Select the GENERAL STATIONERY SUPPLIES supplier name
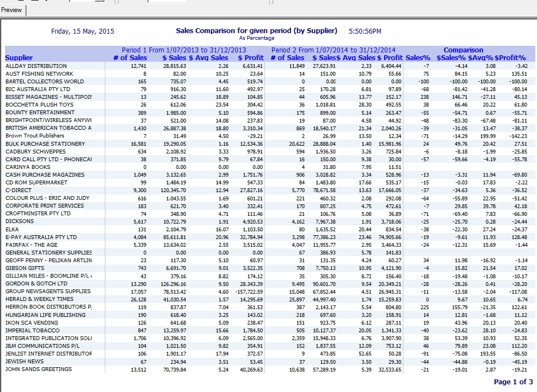Screen dimensions: 537x392 49,252
